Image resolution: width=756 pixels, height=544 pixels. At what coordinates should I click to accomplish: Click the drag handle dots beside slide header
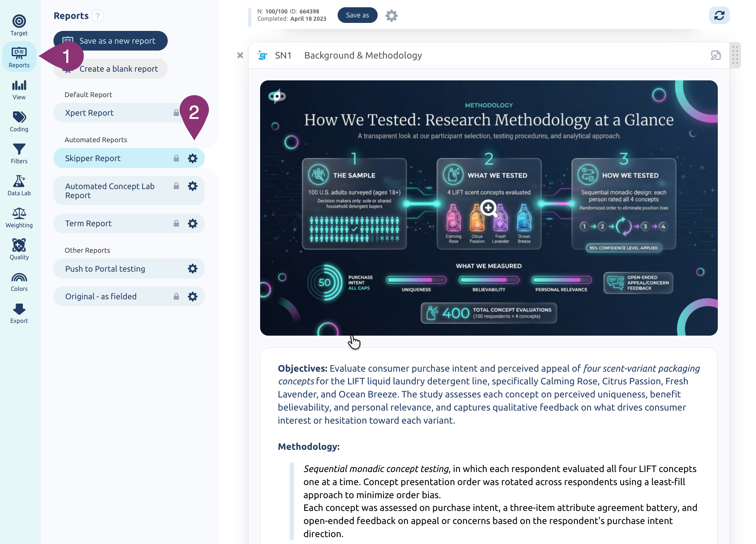(735, 55)
